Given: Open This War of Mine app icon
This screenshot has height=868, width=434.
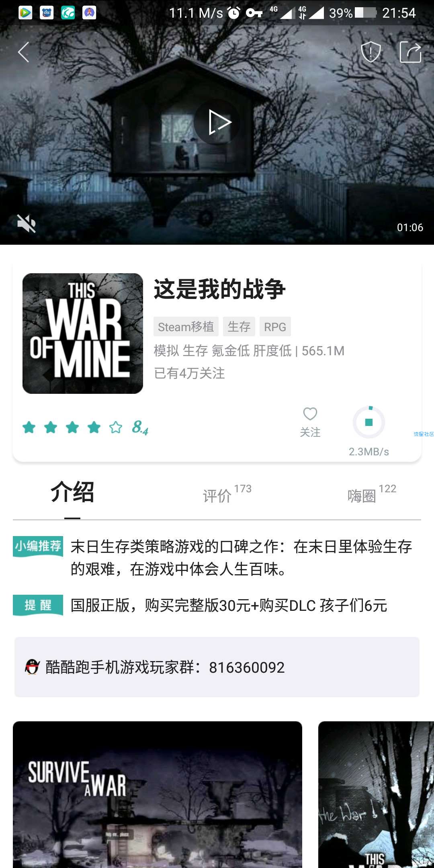Looking at the screenshot, I should coord(83,334).
